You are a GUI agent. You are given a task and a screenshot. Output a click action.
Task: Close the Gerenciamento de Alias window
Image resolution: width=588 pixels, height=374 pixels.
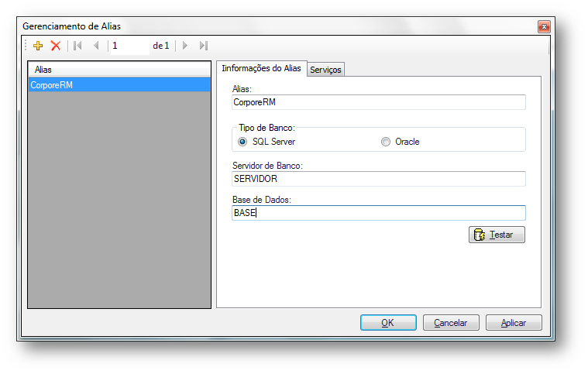tap(544, 26)
